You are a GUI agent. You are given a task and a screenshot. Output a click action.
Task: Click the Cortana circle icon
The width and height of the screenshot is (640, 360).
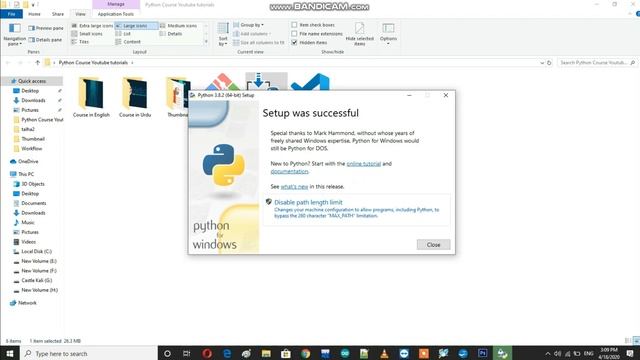[x=167, y=353]
